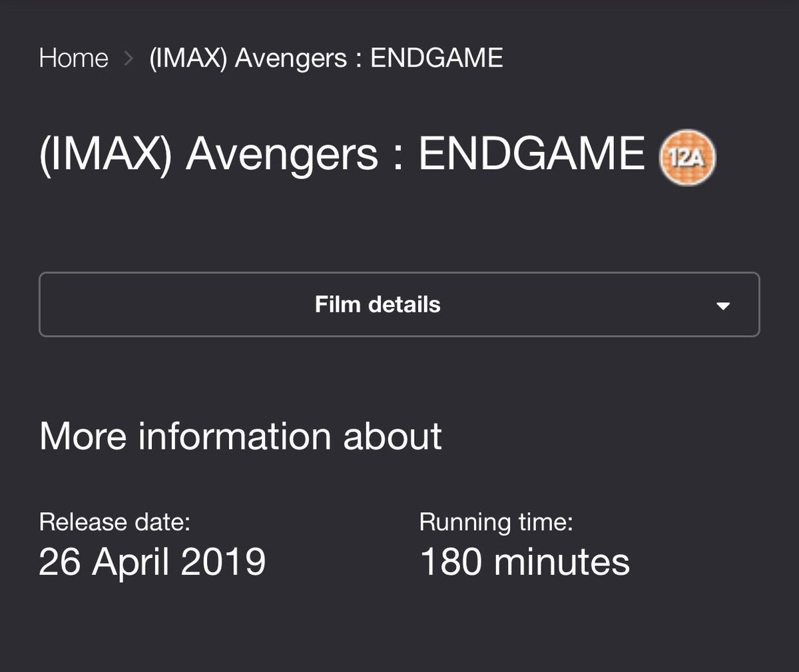Click the 'More information about' heading
The image size is (799, 672).
coord(240,436)
